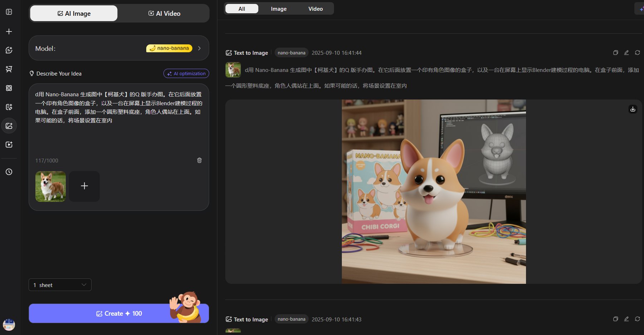Click the AI optimization button
The width and height of the screenshot is (644, 335).
186,73
